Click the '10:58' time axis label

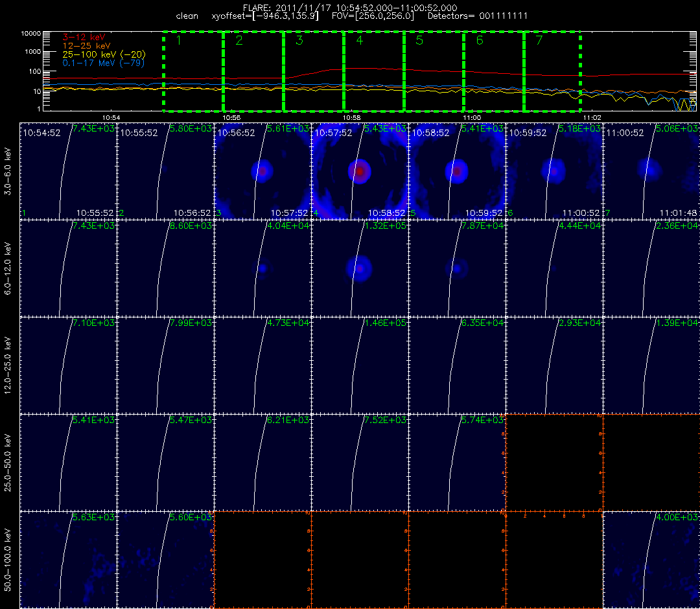click(352, 118)
